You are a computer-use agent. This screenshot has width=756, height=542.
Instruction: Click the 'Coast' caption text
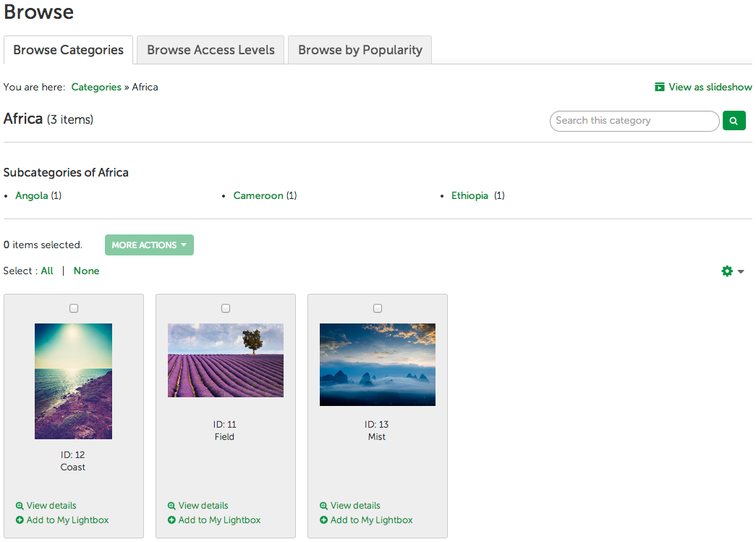[x=73, y=467]
